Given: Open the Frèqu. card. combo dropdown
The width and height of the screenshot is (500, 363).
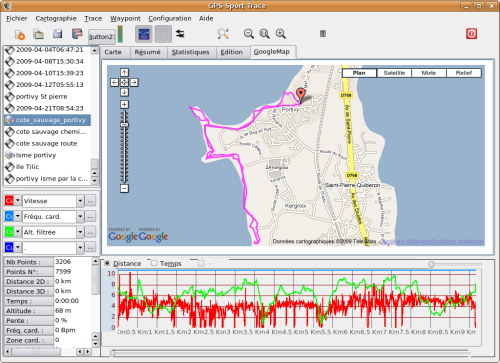Looking at the screenshot, I should click(x=80, y=217).
